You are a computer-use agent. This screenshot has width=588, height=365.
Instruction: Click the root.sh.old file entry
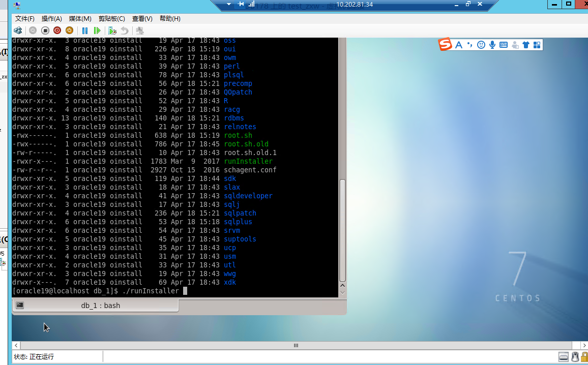pyautogui.click(x=246, y=144)
